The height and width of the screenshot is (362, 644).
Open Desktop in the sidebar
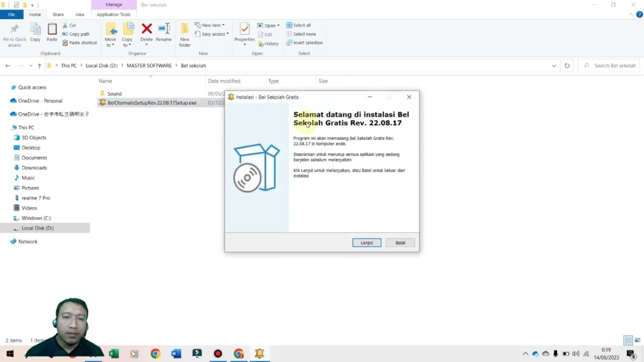pyautogui.click(x=31, y=148)
